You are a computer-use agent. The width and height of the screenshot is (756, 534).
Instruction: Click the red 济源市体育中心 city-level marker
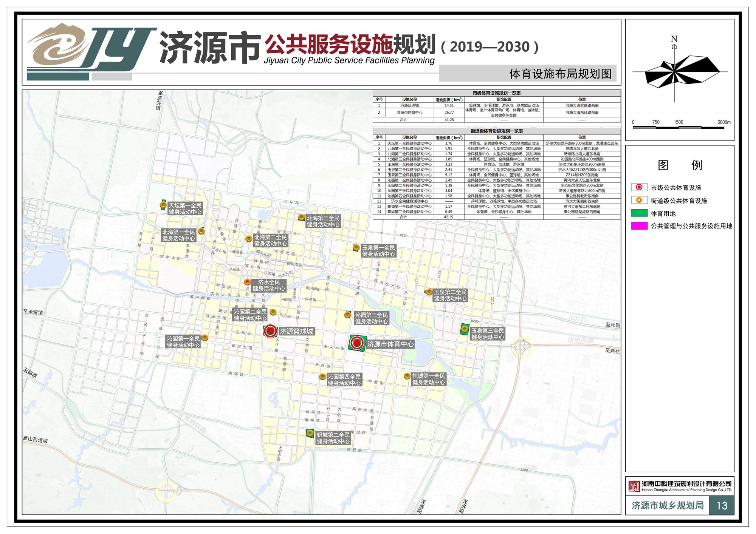point(357,343)
